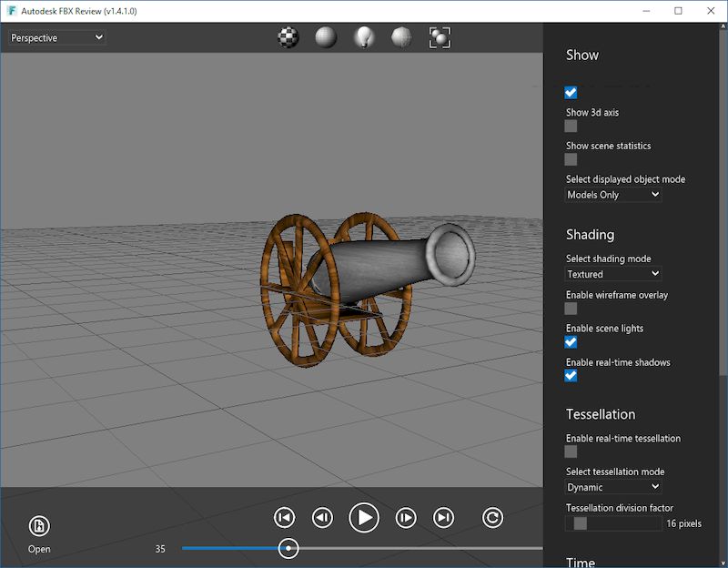Open the Perspective camera dropdown
Image resolution: width=728 pixels, height=568 pixels.
pos(55,37)
